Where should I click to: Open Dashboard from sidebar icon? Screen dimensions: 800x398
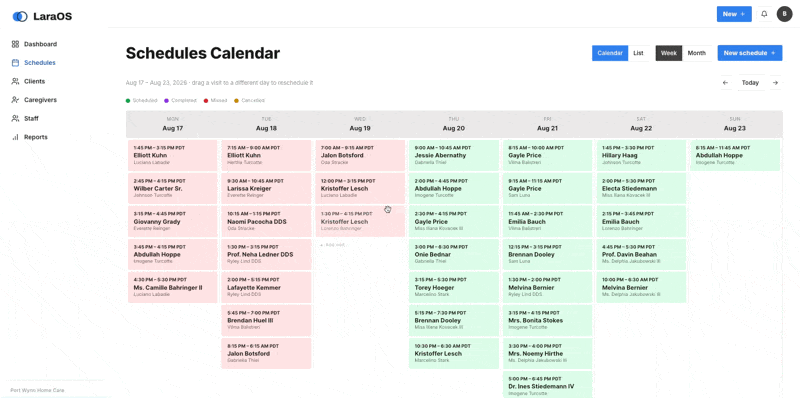(x=15, y=44)
